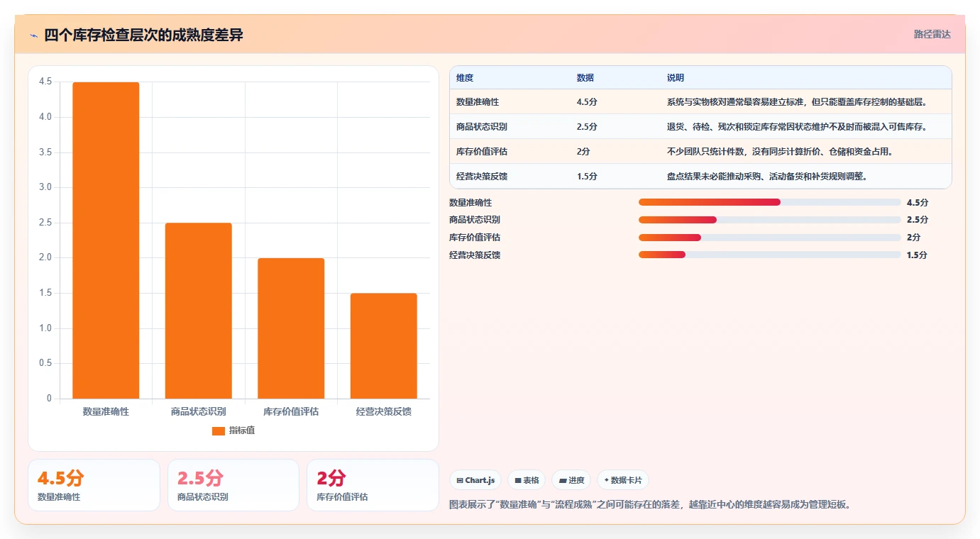Viewport: 980px width, 539px height.
Task: Click the 4.5分 cell in table
Action: 587,102
